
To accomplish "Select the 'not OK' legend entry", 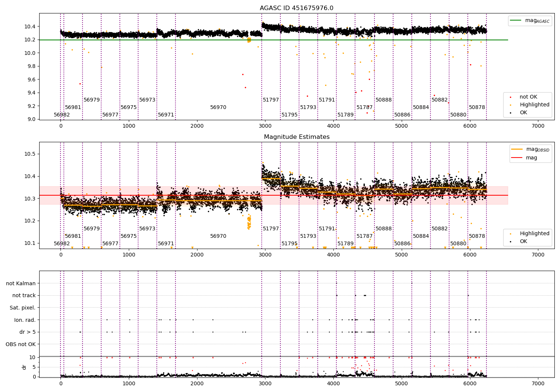I will (528, 97).
